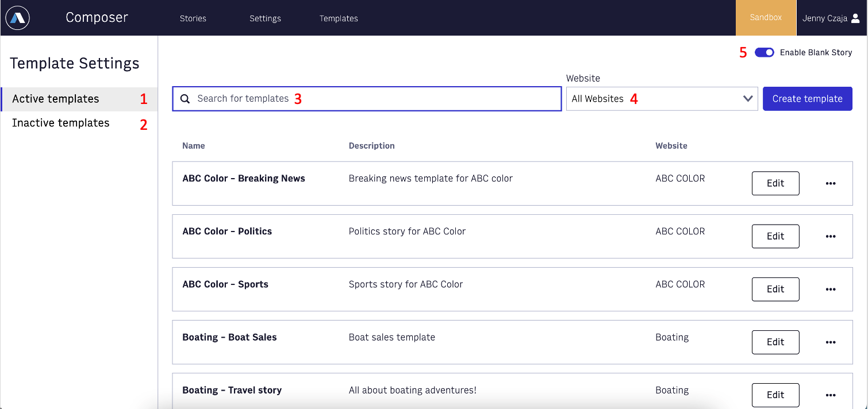868x409 pixels.
Task: Open more options for ABC Color - Politics
Action: click(831, 236)
